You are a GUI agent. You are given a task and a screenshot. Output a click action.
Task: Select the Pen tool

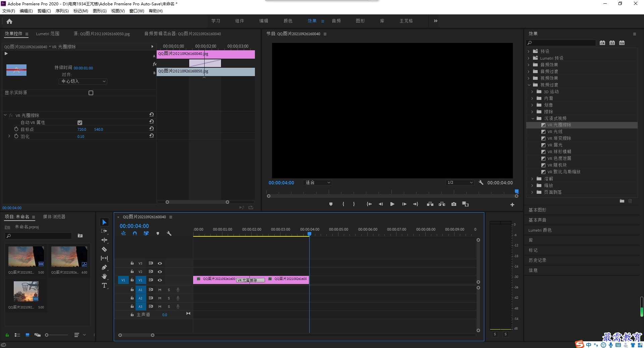(104, 267)
